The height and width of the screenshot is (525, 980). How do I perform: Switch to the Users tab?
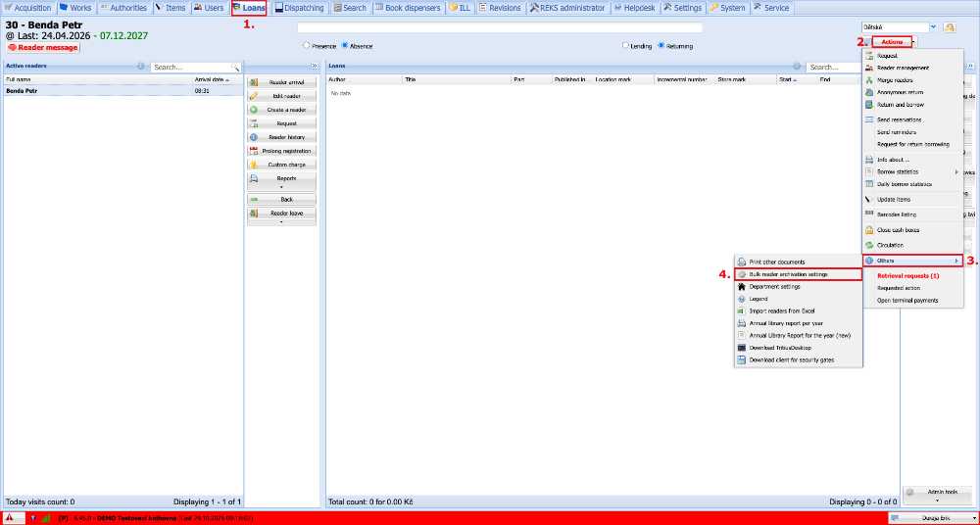tap(209, 8)
